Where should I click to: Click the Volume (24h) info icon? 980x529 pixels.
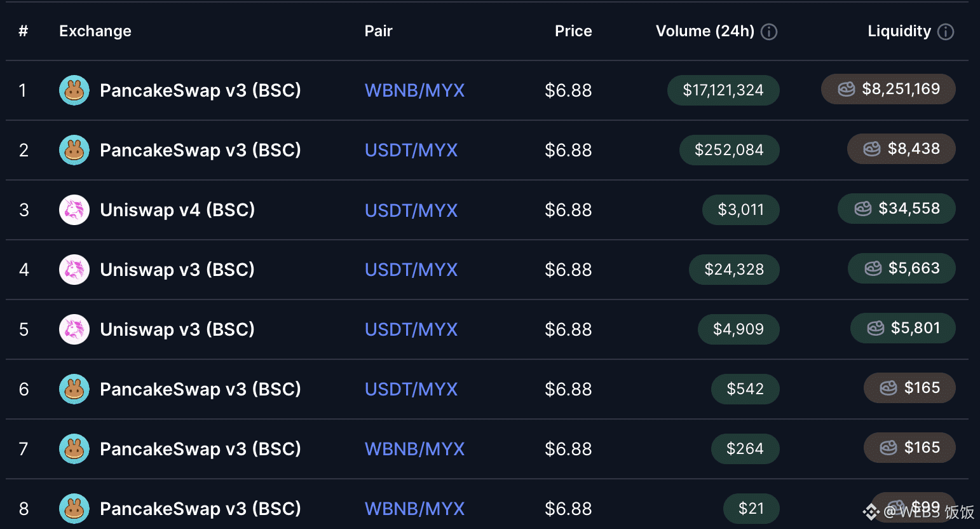[769, 32]
